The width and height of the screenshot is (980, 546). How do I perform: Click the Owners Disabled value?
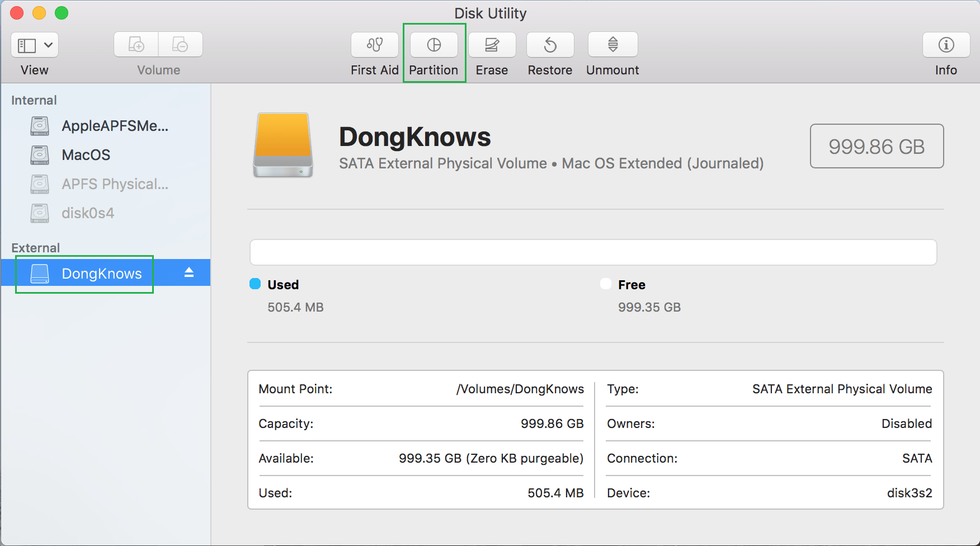point(907,423)
